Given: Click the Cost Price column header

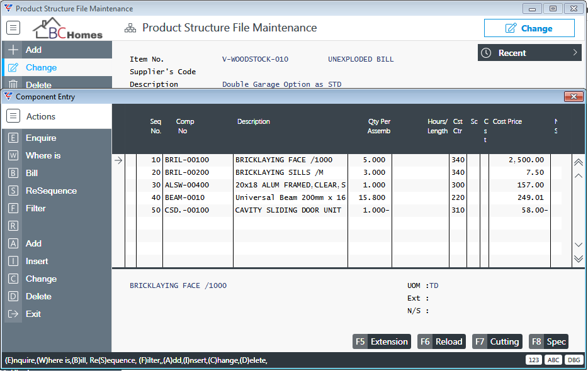Looking at the screenshot, I should (507, 121).
